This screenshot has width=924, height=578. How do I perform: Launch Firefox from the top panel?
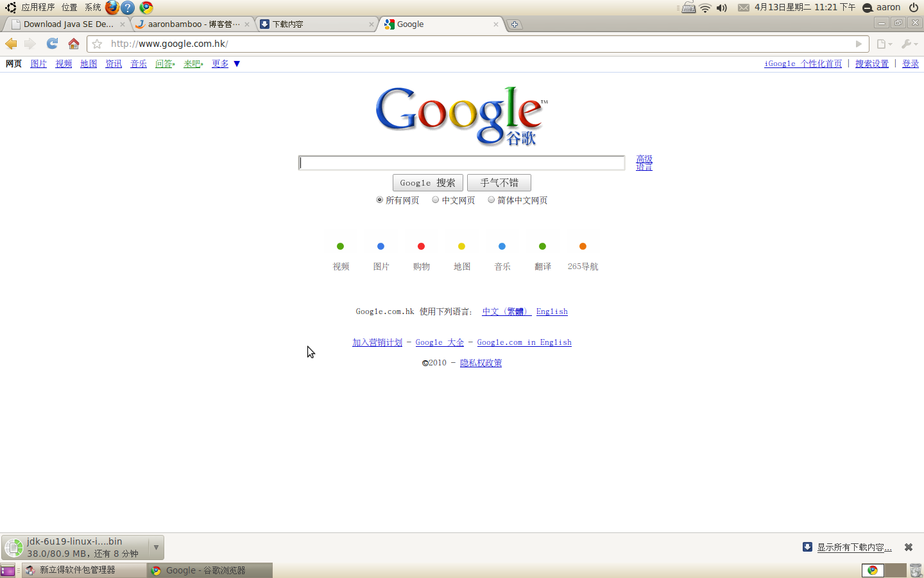112,8
